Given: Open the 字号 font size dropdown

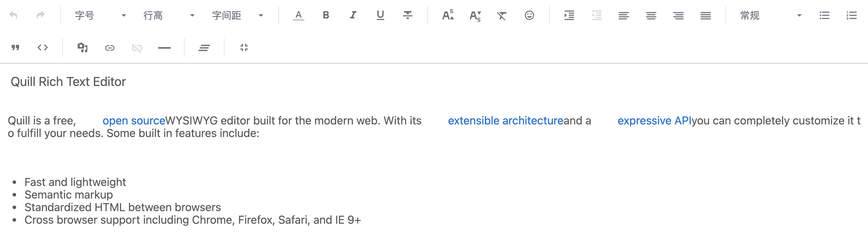Looking at the screenshot, I should [100, 15].
